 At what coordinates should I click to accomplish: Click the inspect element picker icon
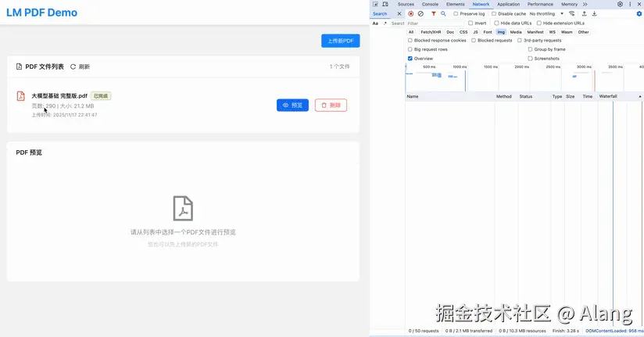[x=375, y=4]
